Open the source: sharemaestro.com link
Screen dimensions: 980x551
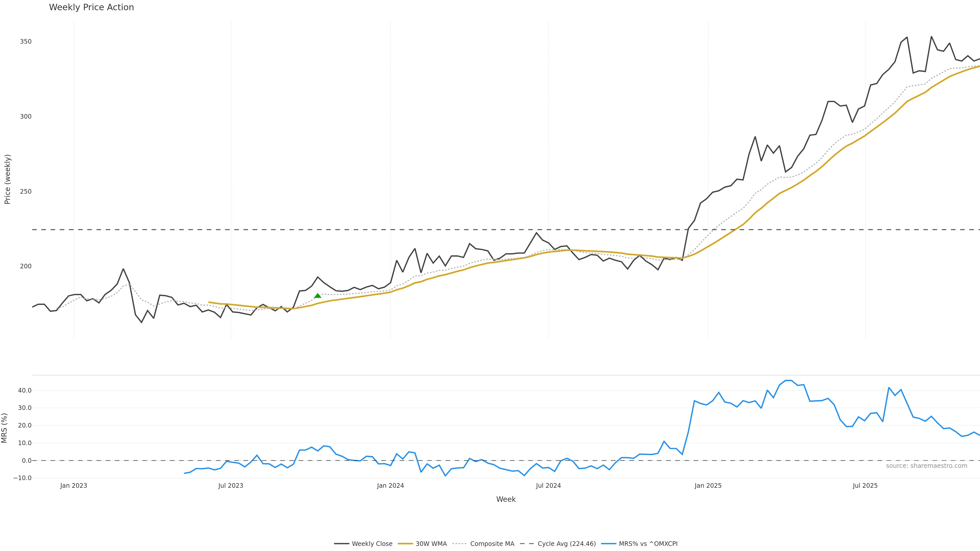click(x=926, y=466)
